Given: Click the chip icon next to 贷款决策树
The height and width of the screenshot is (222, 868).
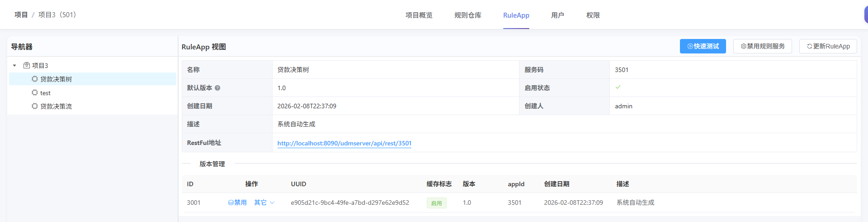Looking at the screenshot, I should coord(35,79).
